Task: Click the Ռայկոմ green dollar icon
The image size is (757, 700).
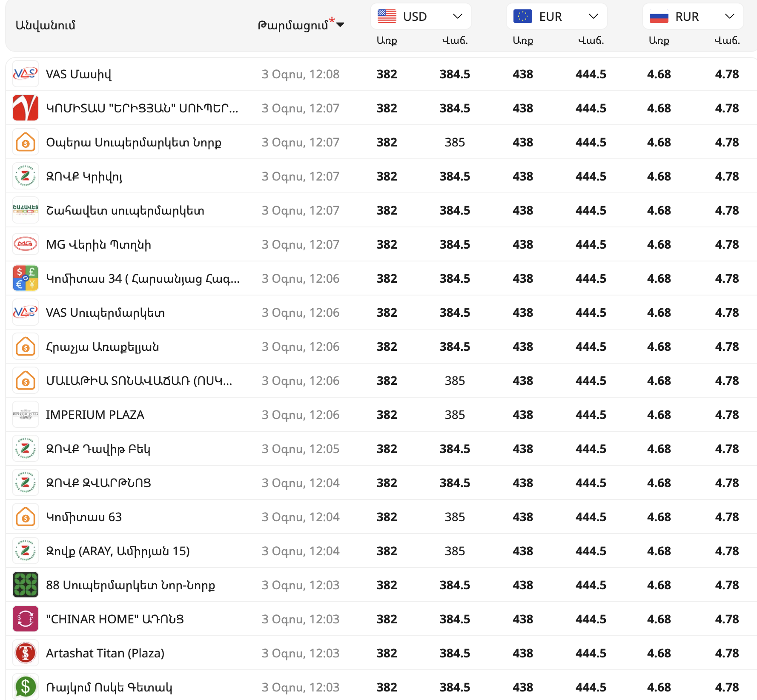Action: pyautogui.click(x=26, y=686)
